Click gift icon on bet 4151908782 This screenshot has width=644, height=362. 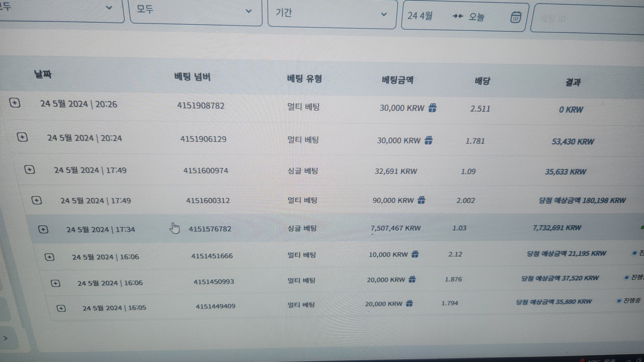[x=432, y=108]
